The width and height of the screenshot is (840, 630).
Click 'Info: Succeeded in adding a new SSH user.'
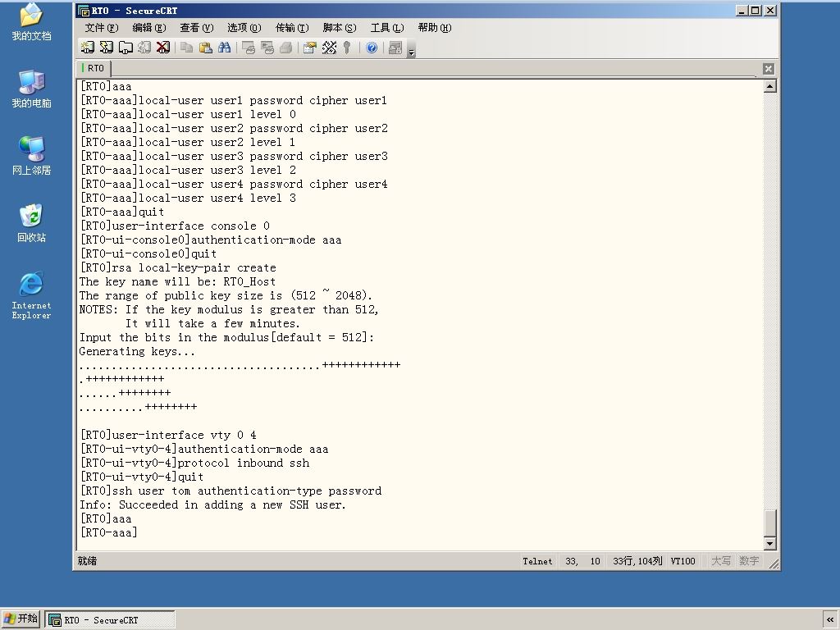click(212, 504)
